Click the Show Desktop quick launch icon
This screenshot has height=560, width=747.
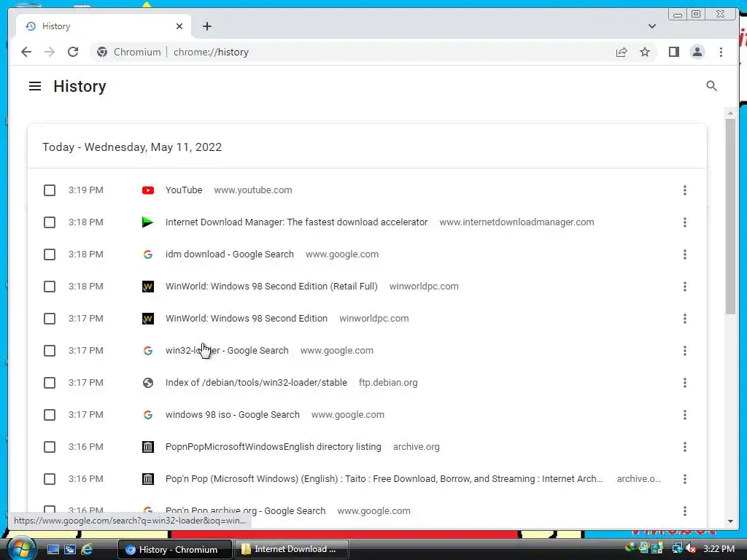[x=53, y=550]
